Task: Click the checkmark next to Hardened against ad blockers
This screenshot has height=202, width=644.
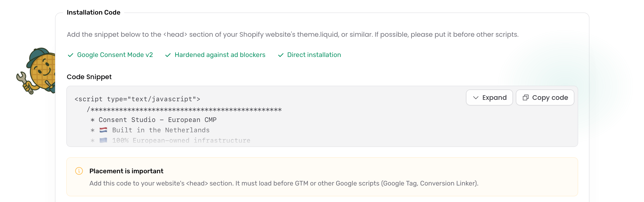Action: pos(168,55)
